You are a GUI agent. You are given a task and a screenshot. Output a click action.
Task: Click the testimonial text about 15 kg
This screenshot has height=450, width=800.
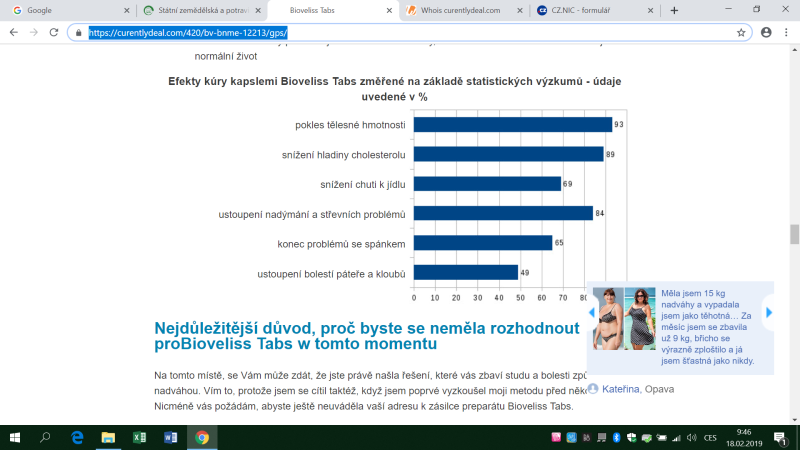point(707,327)
